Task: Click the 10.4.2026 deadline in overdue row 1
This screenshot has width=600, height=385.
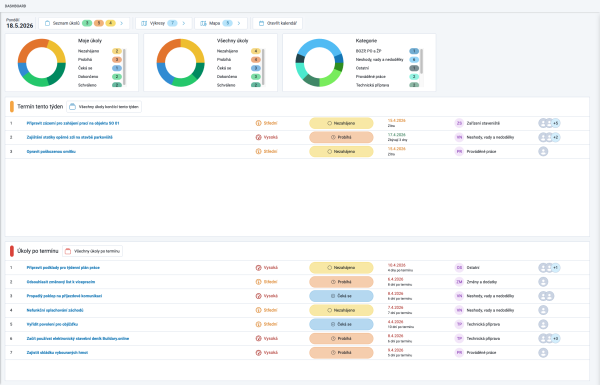Action: pyautogui.click(x=396, y=265)
